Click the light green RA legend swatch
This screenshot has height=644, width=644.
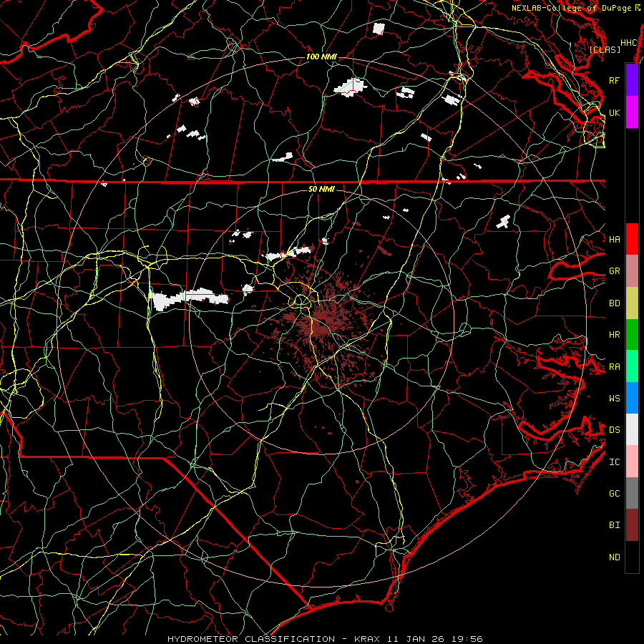click(x=632, y=366)
